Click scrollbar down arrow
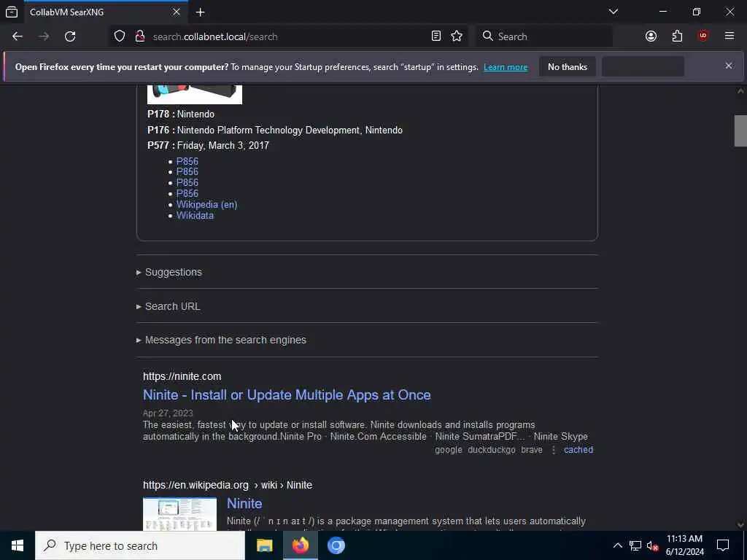Image resolution: width=747 pixels, height=560 pixels. click(x=740, y=525)
